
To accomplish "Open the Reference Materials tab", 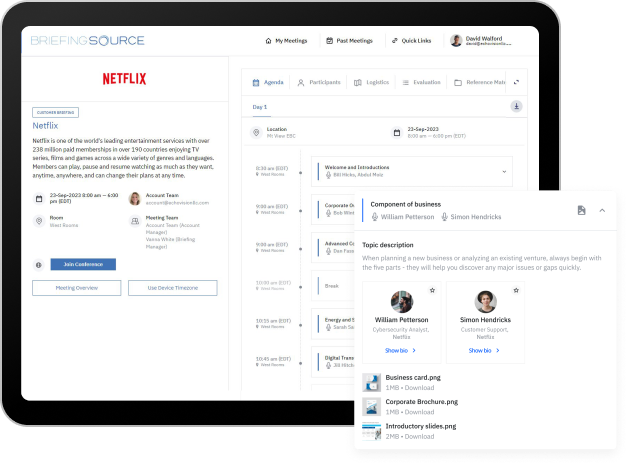I will pyautogui.click(x=480, y=82).
